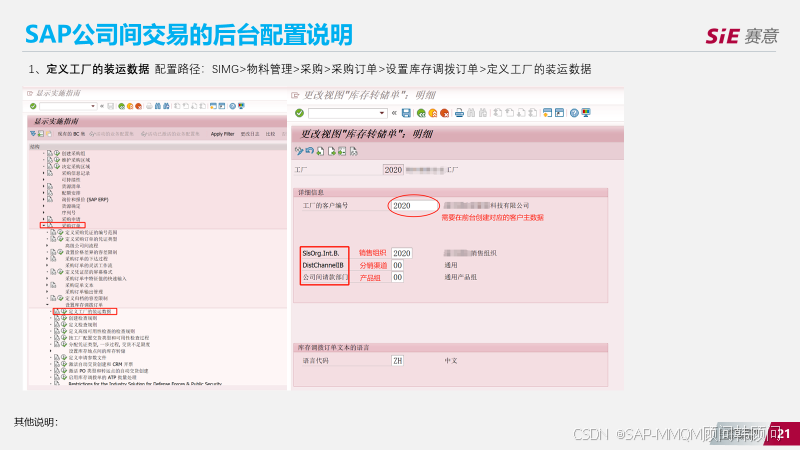Select the 设置库存地点间的库存转储 tree entry
The height and width of the screenshot is (450, 800).
pyautogui.click(x=97, y=351)
